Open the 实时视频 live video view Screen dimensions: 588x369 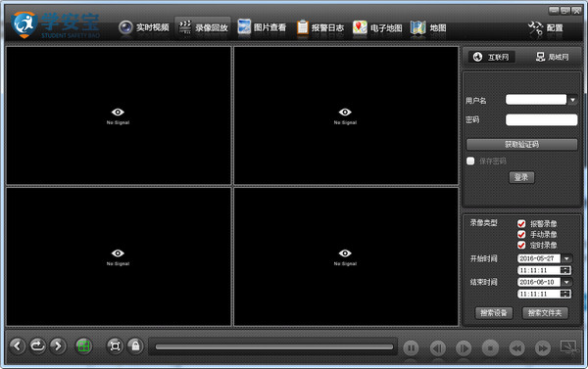(144, 27)
